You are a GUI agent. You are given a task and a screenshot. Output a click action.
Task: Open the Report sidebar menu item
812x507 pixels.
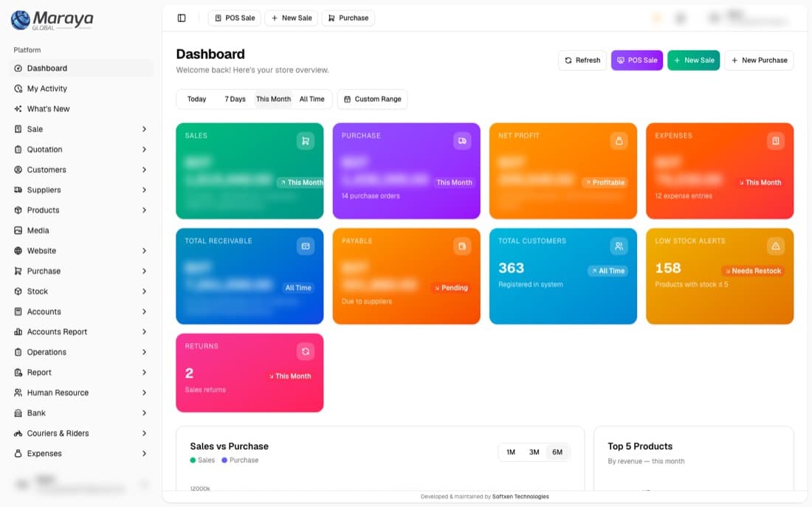[80, 373]
